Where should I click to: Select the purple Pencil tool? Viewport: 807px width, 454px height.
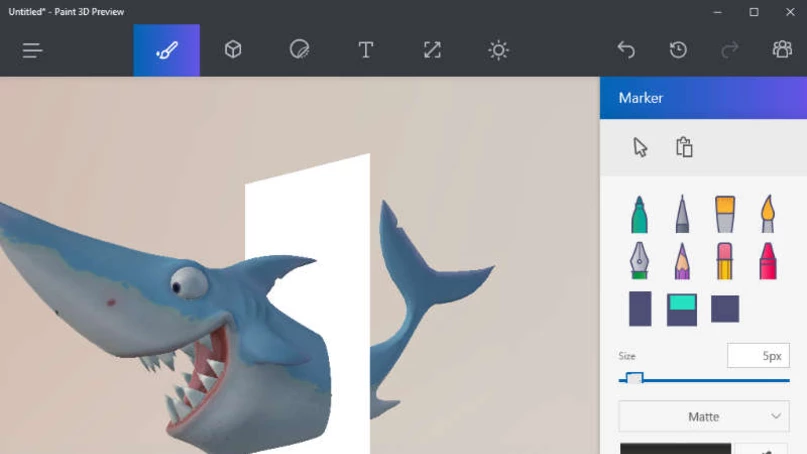[682, 261]
